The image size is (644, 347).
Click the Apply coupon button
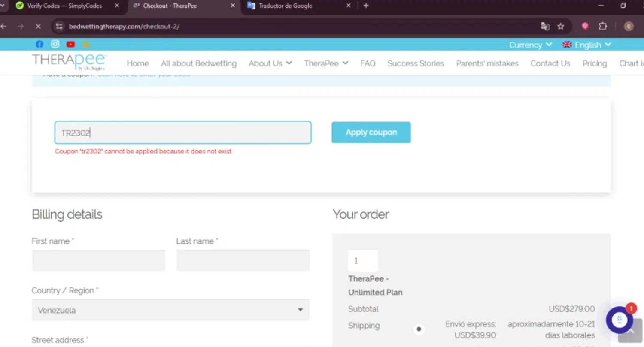click(371, 132)
